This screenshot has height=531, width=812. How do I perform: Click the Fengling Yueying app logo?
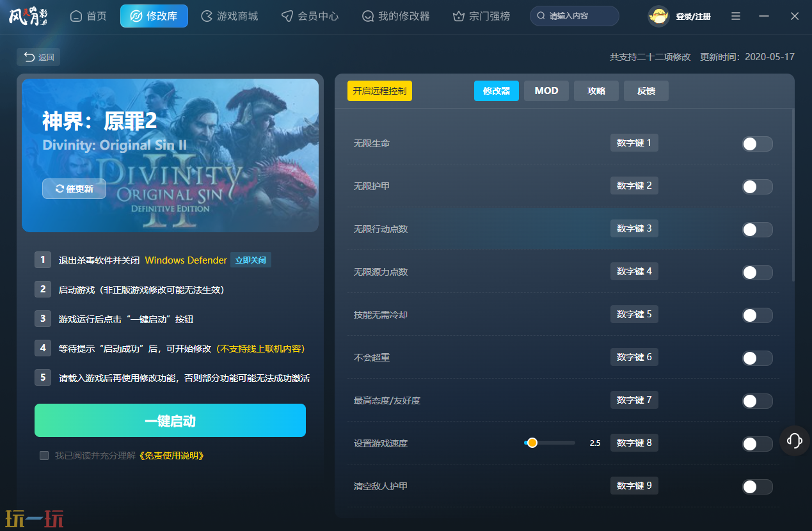point(28,16)
